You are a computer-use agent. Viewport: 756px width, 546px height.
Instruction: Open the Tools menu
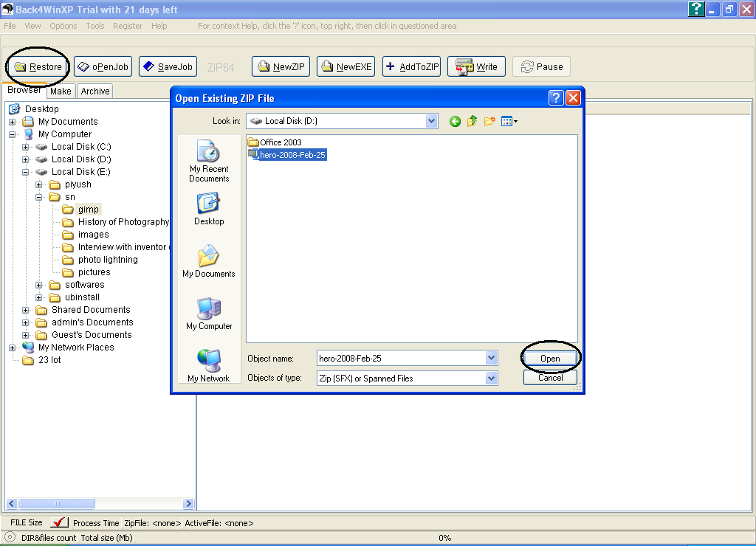coord(95,26)
